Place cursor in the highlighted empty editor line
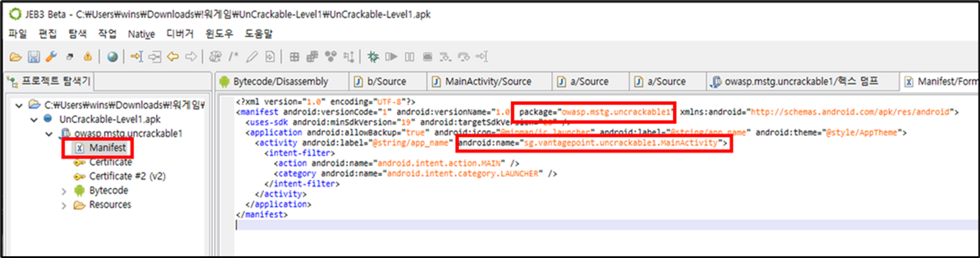This screenshot has width=980, height=258. point(607,225)
